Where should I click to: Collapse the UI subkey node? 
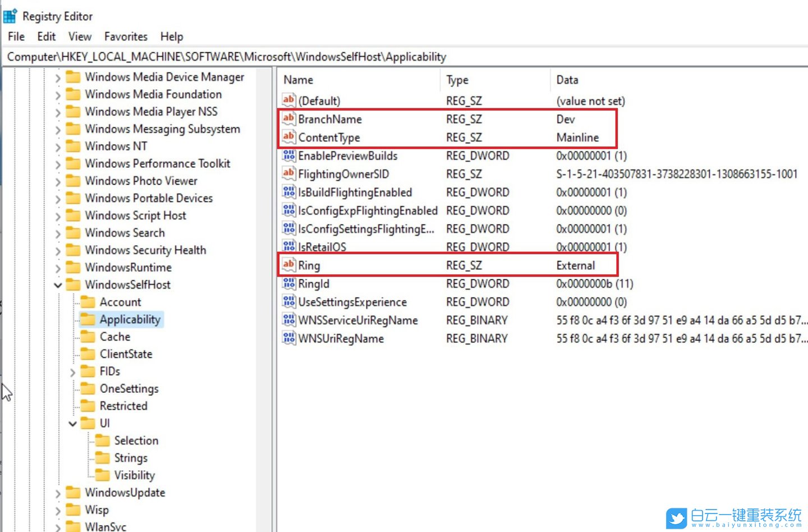click(x=72, y=424)
